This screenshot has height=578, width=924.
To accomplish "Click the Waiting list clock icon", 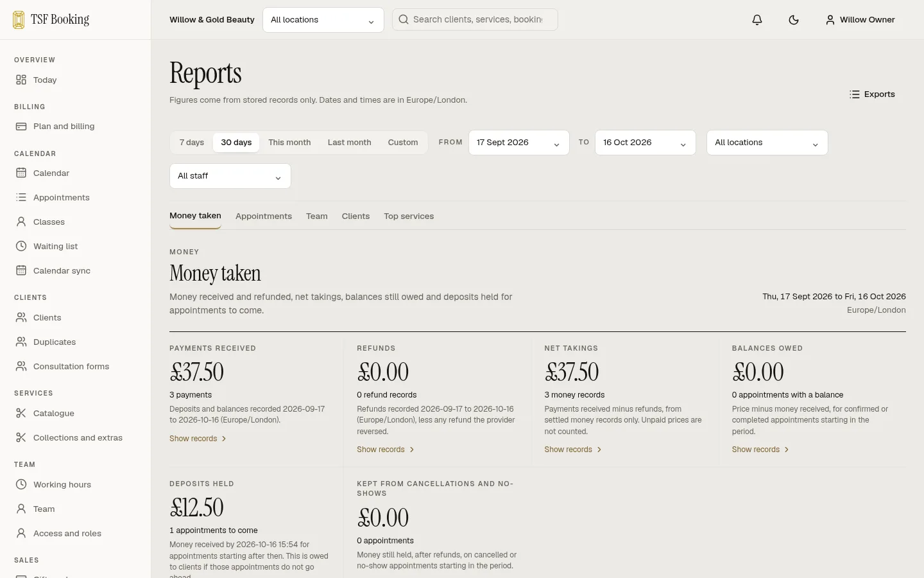I will coord(21,247).
